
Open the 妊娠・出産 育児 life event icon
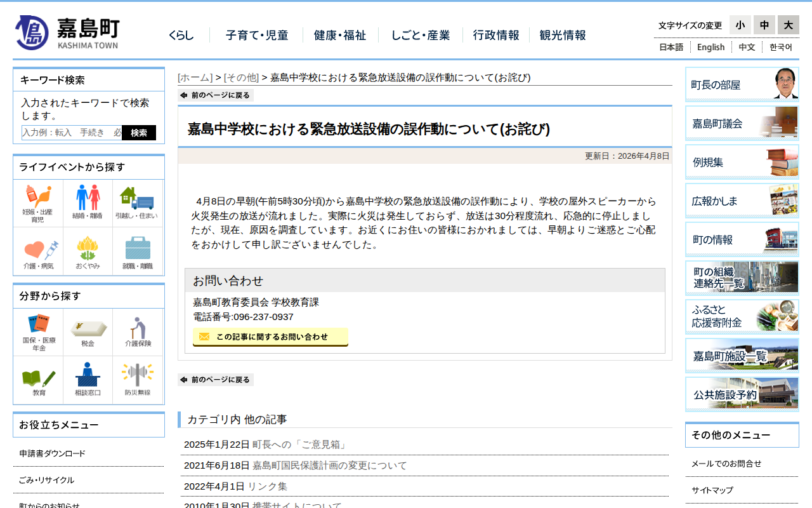[38, 203]
